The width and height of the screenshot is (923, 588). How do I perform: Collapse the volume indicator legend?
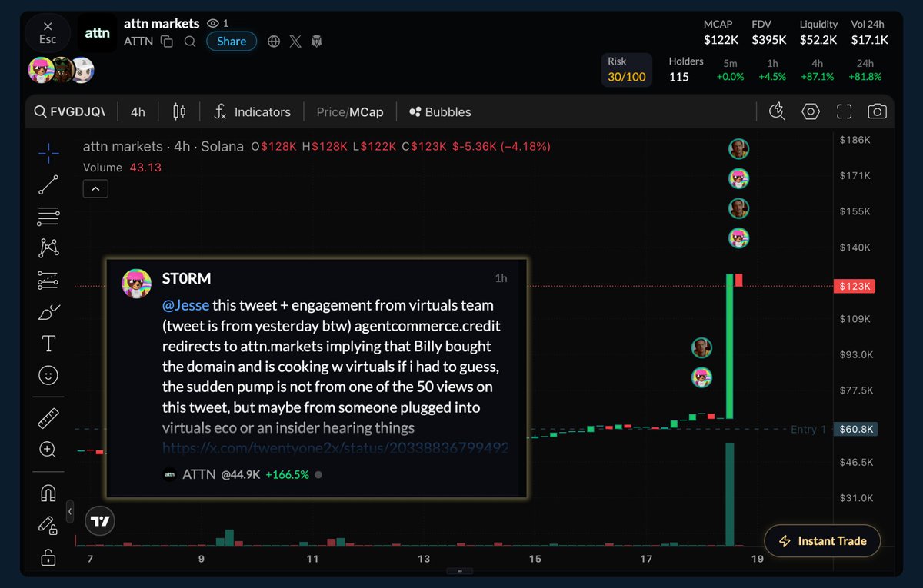95,188
